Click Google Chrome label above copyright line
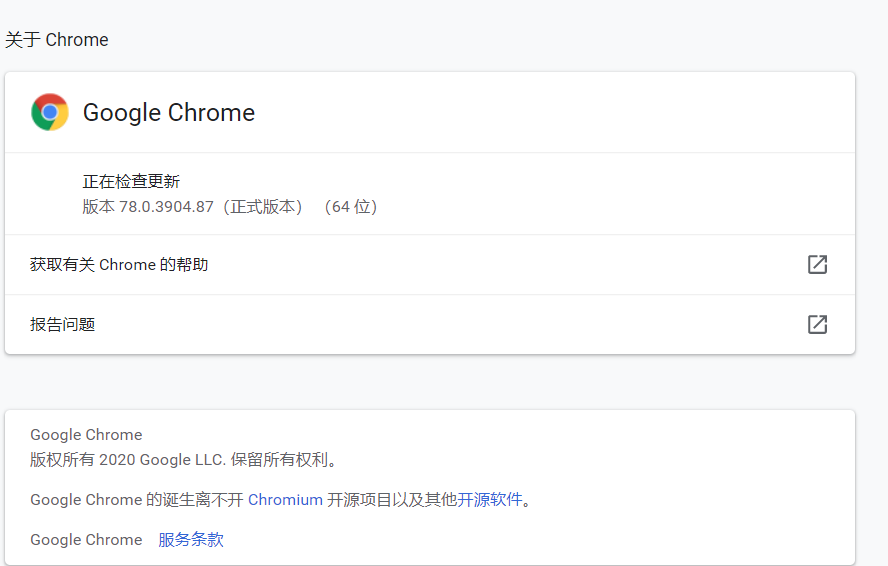Screen dimensions: 888x566 pos(86,435)
